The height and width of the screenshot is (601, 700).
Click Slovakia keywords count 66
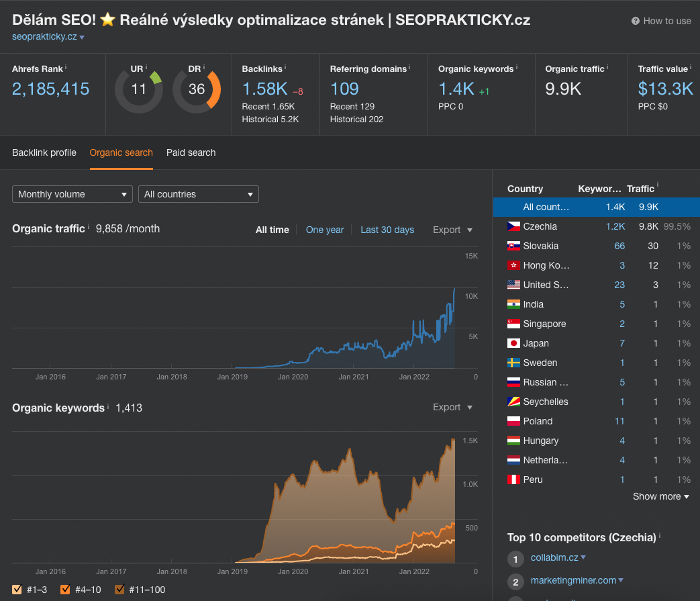(619, 246)
